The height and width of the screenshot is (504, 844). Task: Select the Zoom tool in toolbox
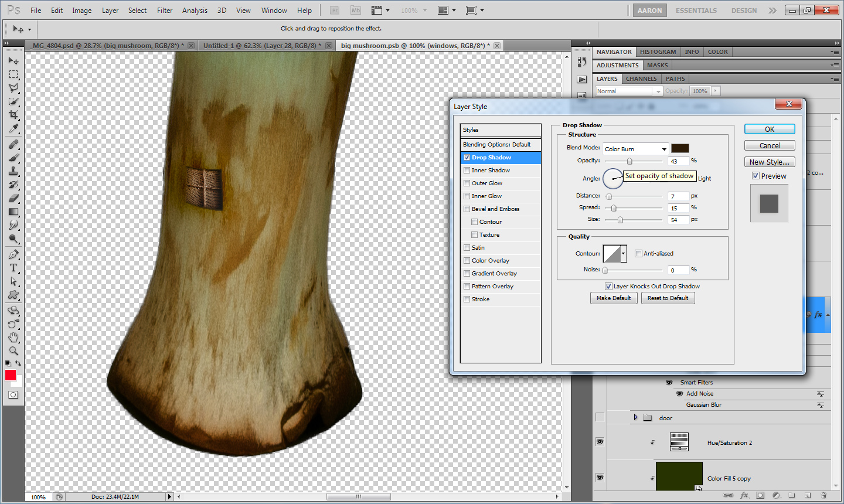coord(13,351)
